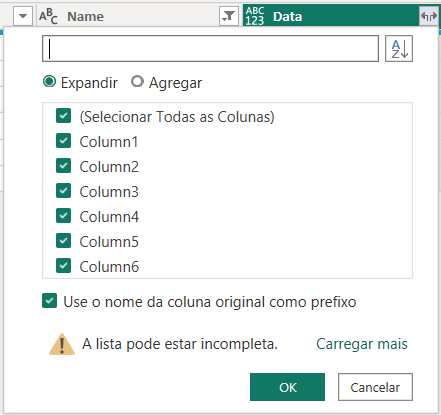This screenshot has height=415, width=441.
Task: Uncheck the Column5 checkbox
Action: point(63,241)
